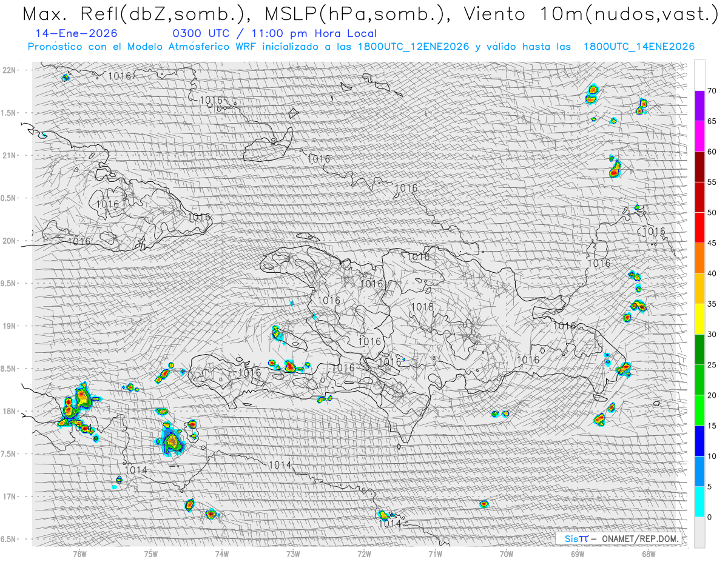This screenshot has width=728, height=562.
Task: Click the '74W' longitude label
Action: [222, 554]
